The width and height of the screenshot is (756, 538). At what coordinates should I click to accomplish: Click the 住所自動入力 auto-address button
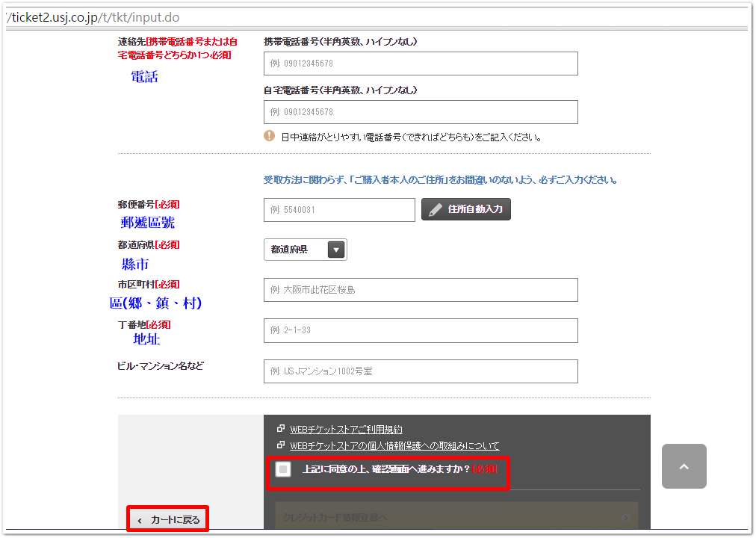465,209
